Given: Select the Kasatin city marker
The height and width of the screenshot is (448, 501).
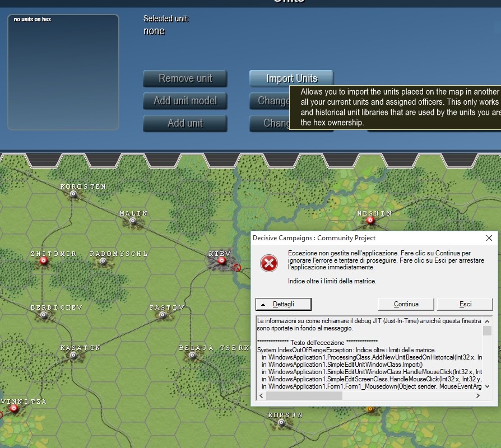Looking at the screenshot, I should click(73, 355).
